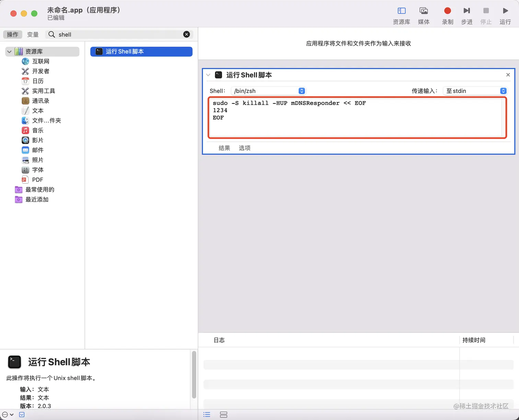
Task: Show the action's 结果 results
Action: (x=224, y=148)
